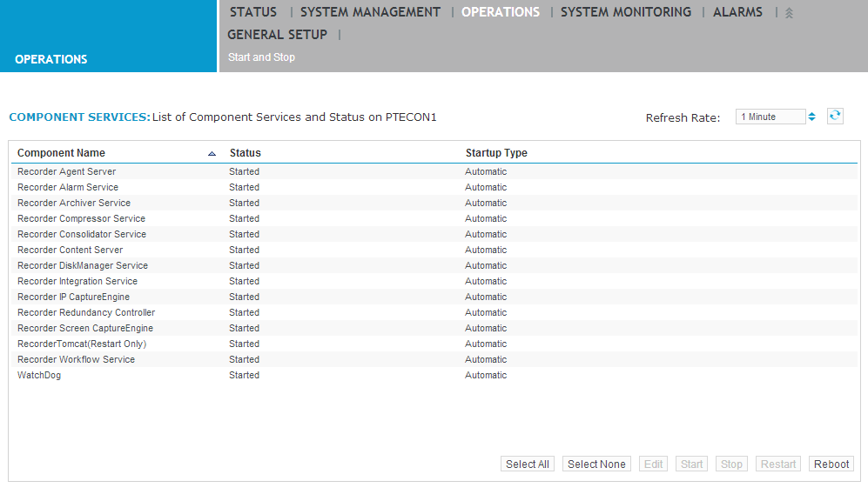Screen dimensions: 868x501
Task: Select the Start and Stop submenu item
Action: tap(260, 57)
